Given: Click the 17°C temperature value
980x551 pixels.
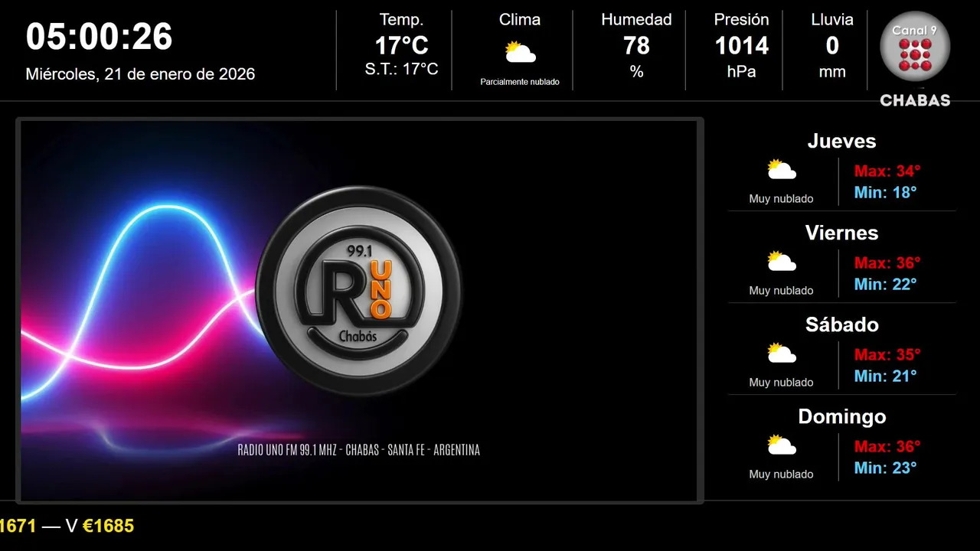Looking at the screenshot, I should pos(401,46).
